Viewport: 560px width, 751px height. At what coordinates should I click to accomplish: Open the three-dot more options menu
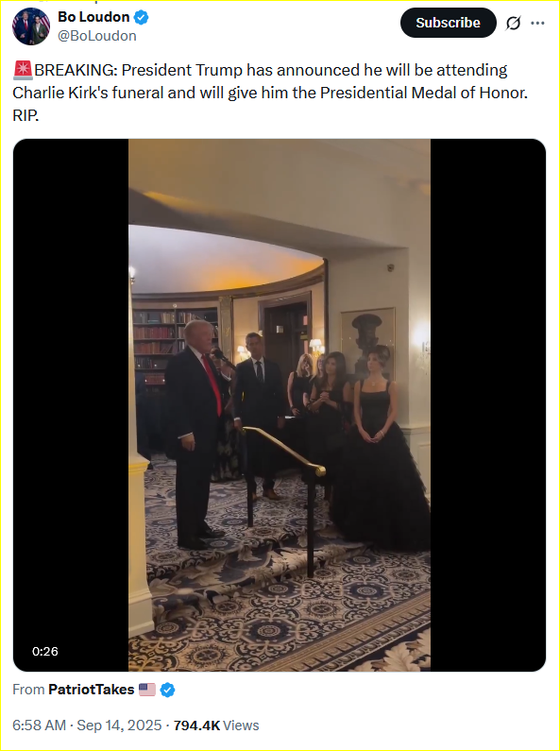click(x=537, y=23)
